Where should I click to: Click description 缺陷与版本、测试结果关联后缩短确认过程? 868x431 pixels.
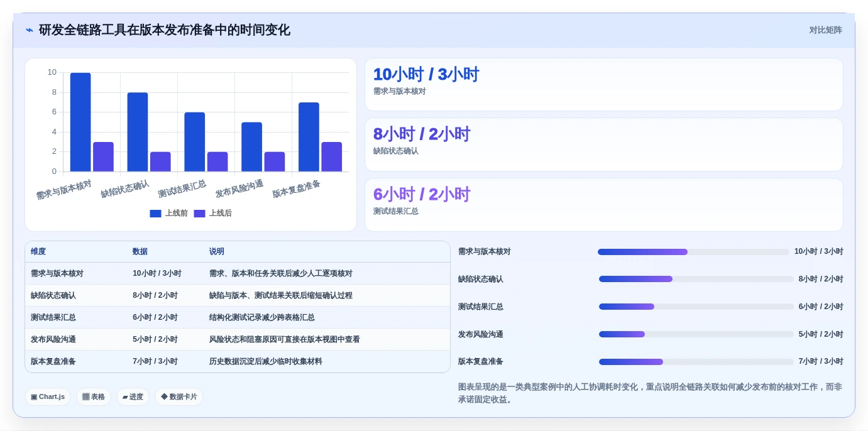(281, 295)
